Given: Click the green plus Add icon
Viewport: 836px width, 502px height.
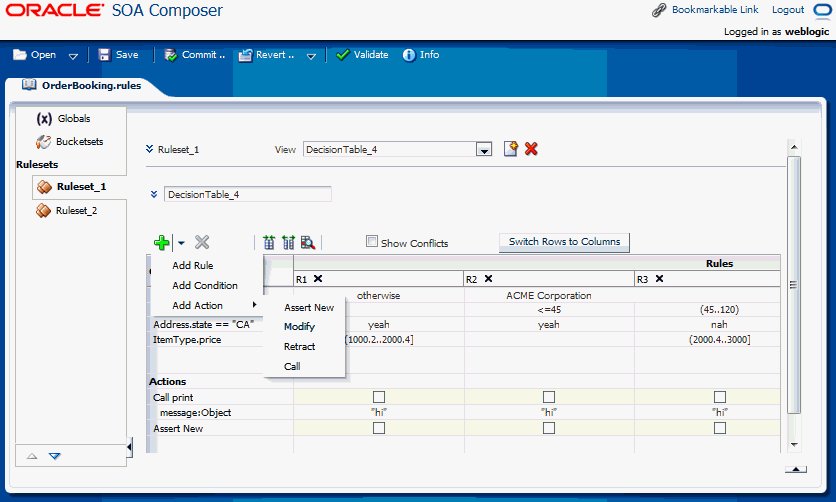Looking at the screenshot, I should coord(162,243).
